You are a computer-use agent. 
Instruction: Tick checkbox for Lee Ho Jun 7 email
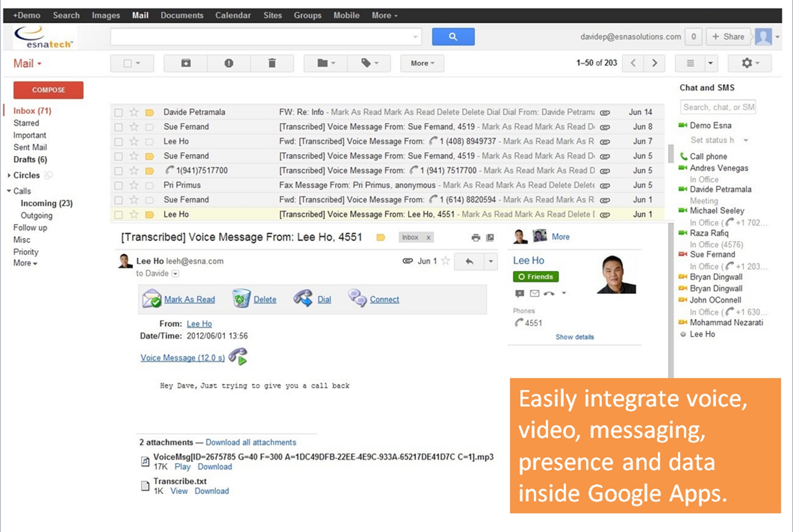click(118, 142)
